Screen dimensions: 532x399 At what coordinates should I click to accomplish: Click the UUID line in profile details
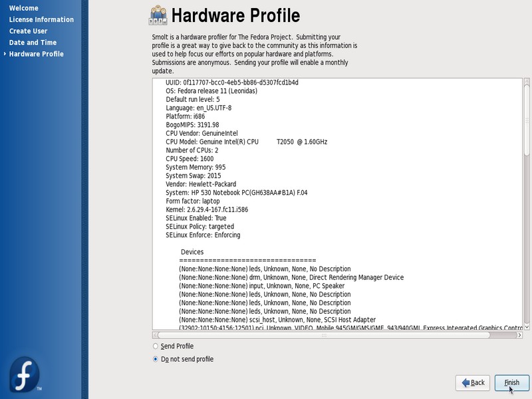click(x=231, y=82)
